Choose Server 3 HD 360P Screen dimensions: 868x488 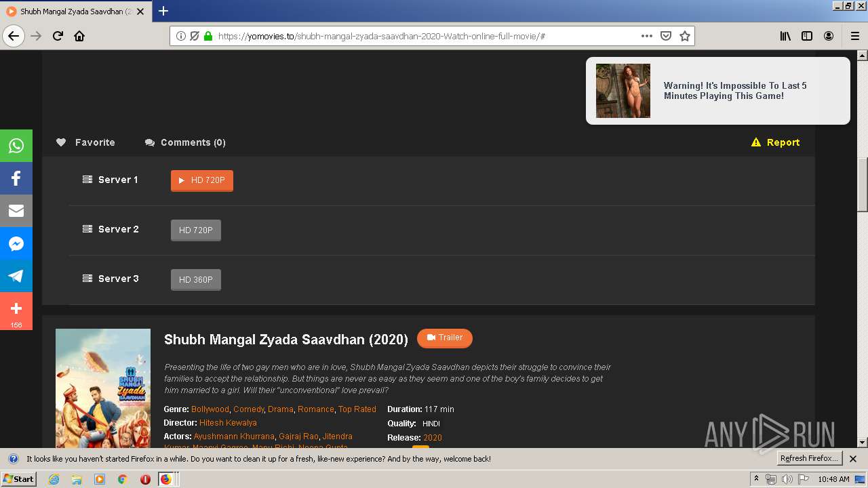click(x=196, y=280)
